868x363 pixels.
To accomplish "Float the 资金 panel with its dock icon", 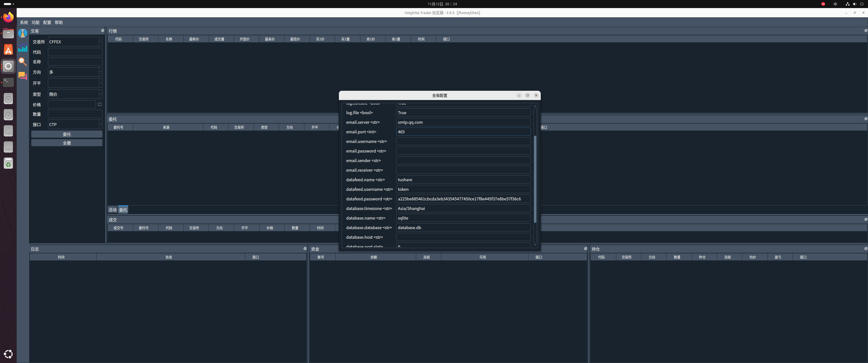I will click(x=585, y=249).
